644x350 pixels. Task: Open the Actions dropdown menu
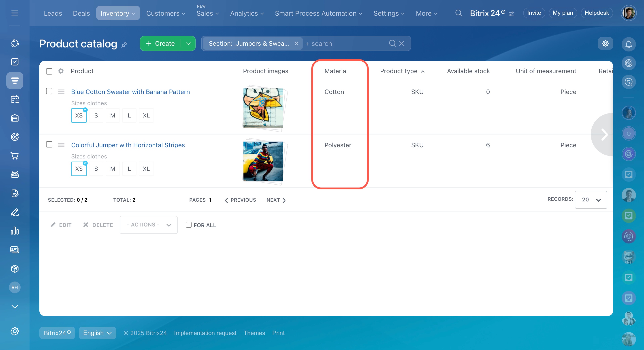[x=149, y=225]
